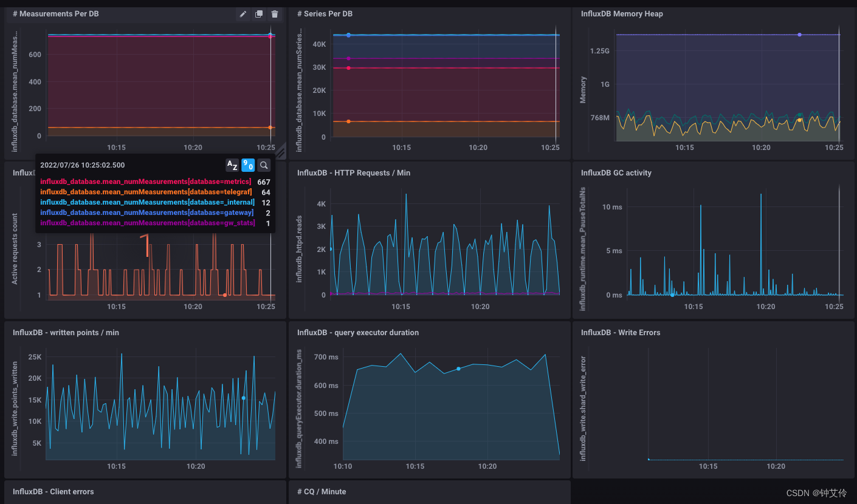Click the InfluxDB GC activity panel title

[616, 173]
